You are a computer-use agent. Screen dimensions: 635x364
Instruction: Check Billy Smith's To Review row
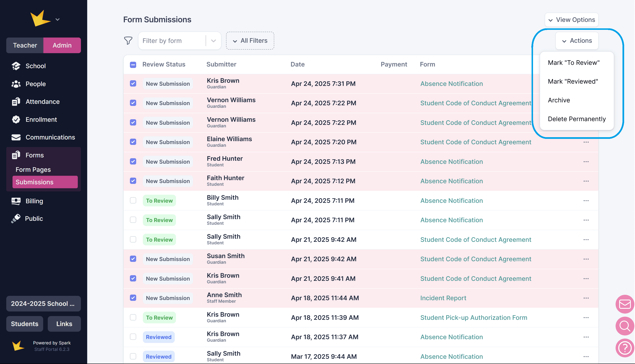[x=133, y=201]
